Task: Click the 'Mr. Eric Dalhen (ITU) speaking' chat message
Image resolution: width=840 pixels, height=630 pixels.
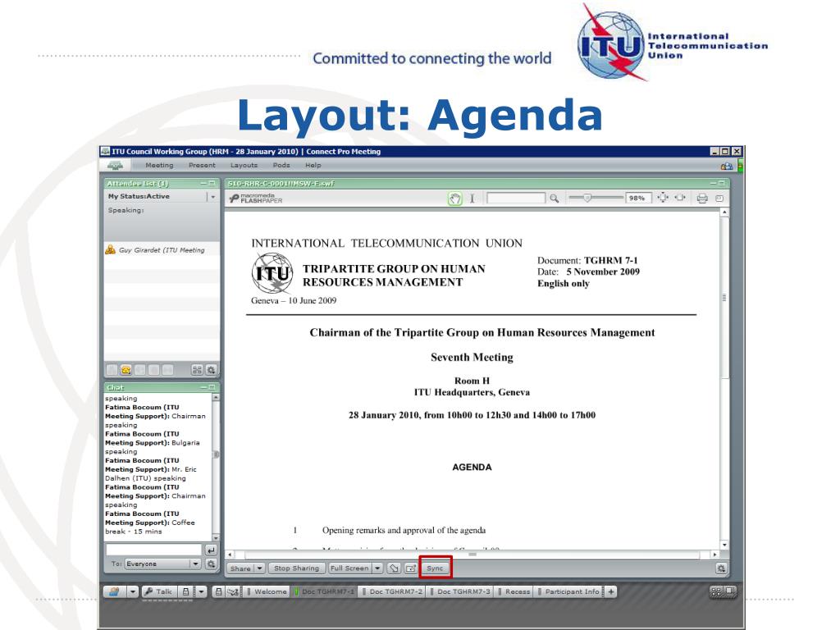Action: 151,469
